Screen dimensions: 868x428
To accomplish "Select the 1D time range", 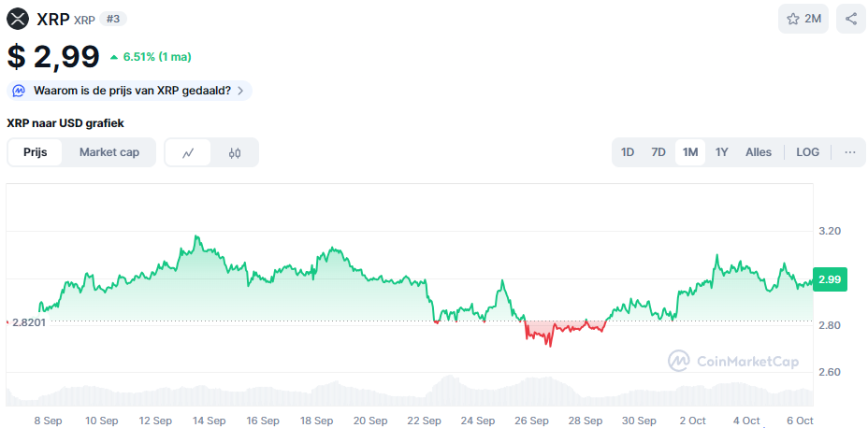I will pyautogui.click(x=628, y=152).
